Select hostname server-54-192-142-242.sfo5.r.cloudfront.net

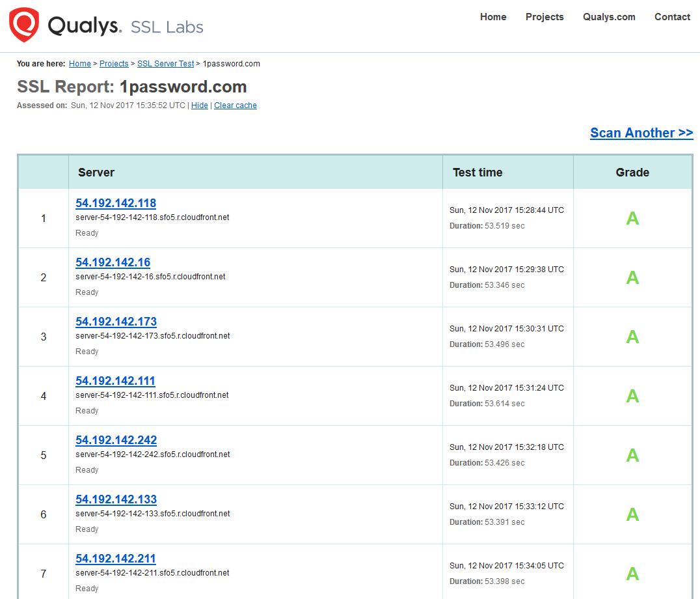tap(153, 454)
